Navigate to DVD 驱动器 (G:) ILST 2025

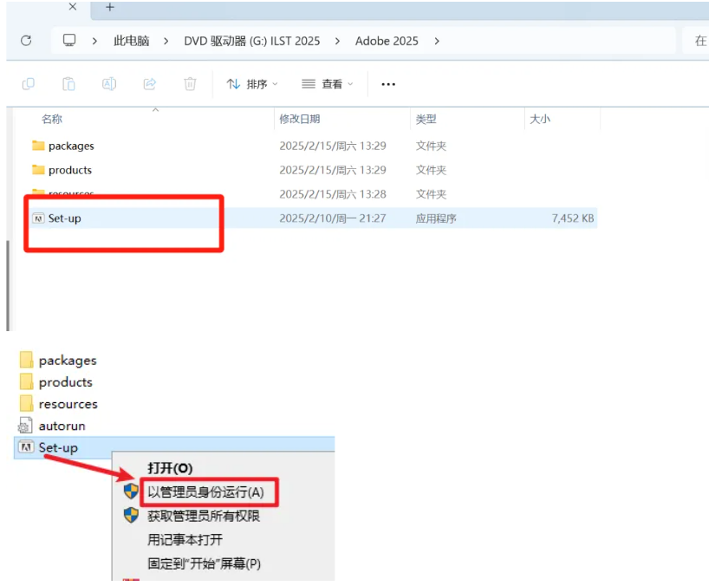click(252, 41)
